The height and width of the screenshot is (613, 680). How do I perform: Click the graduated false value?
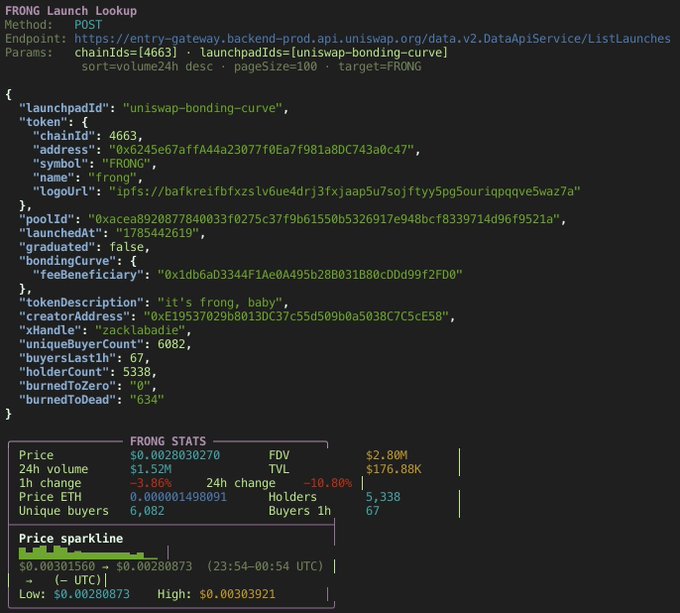(126, 247)
